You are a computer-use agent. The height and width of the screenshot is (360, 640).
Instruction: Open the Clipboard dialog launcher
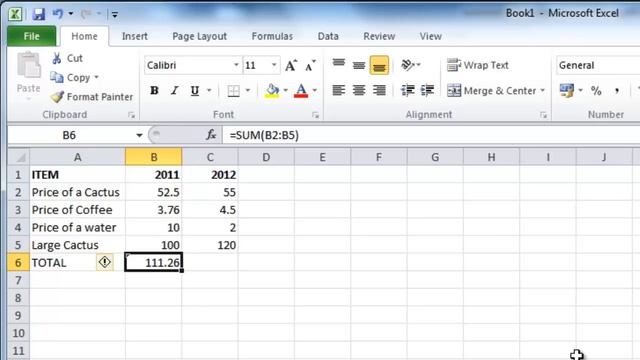tap(131, 115)
